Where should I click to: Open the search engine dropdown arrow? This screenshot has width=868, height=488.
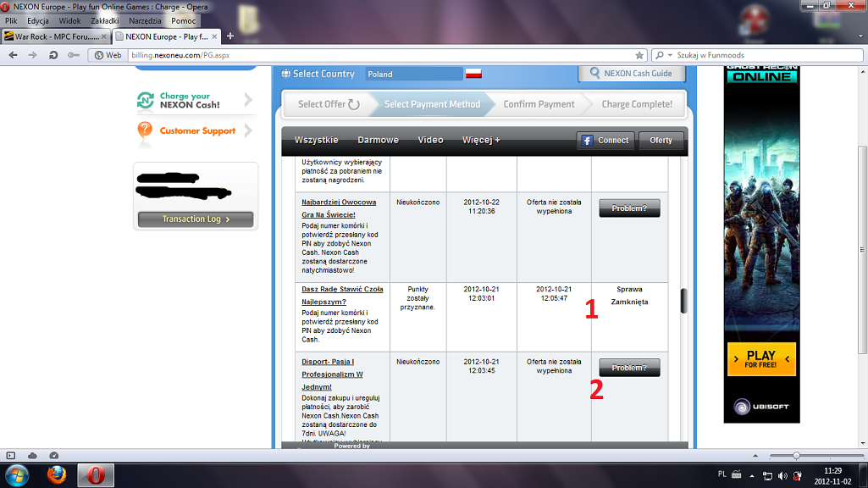click(670, 55)
